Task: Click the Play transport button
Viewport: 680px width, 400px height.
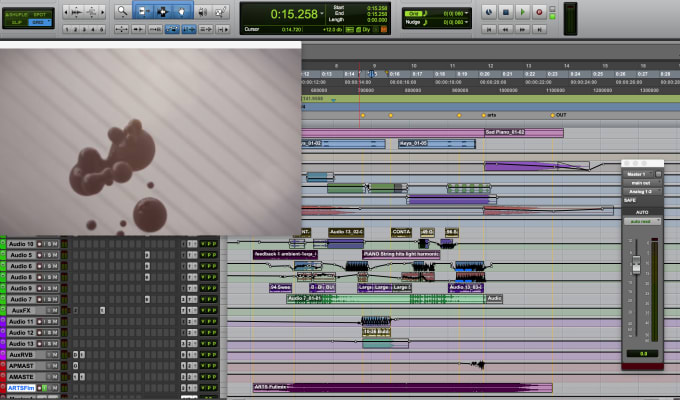Action: pos(521,13)
